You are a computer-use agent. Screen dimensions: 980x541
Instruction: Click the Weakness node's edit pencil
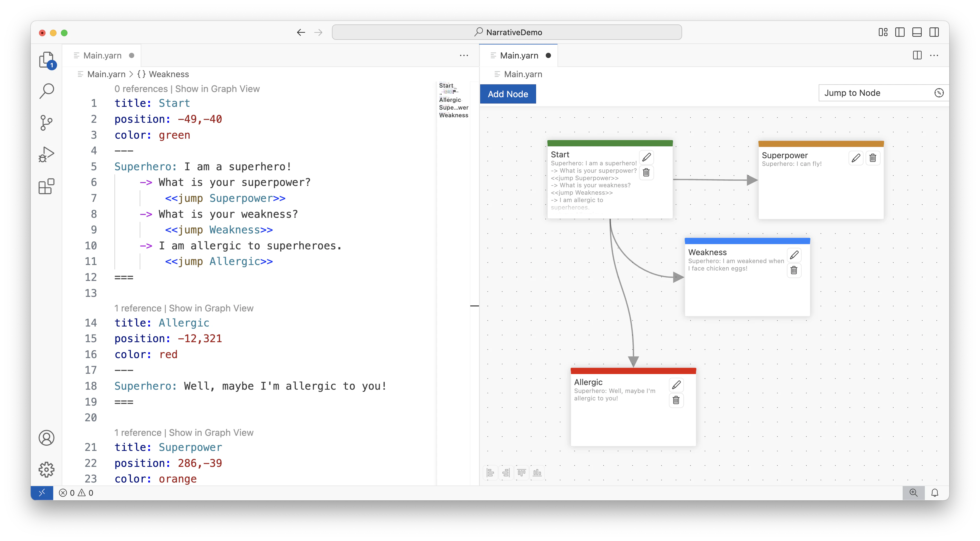click(x=794, y=255)
